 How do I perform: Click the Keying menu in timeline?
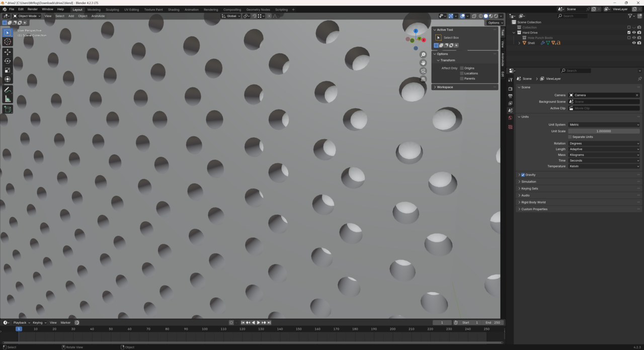pos(39,322)
